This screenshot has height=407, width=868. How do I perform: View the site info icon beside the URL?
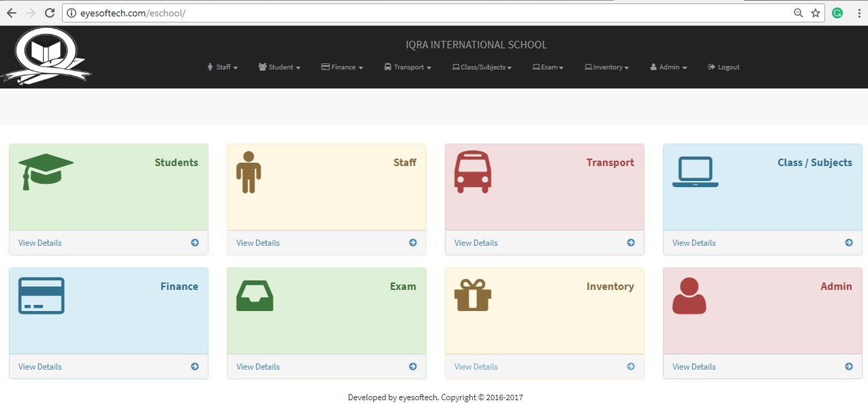[71, 13]
